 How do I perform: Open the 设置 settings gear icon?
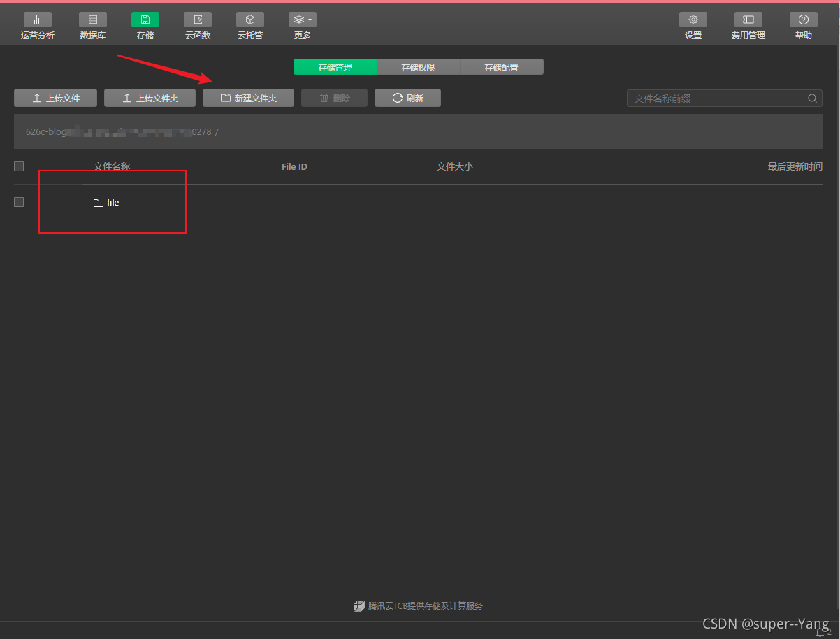pyautogui.click(x=693, y=20)
